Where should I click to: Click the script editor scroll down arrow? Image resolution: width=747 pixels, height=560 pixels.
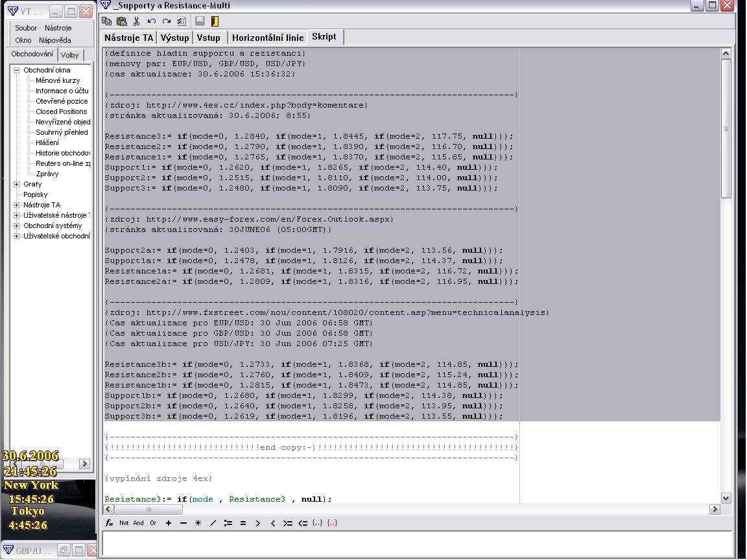pyautogui.click(x=726, y=498)
